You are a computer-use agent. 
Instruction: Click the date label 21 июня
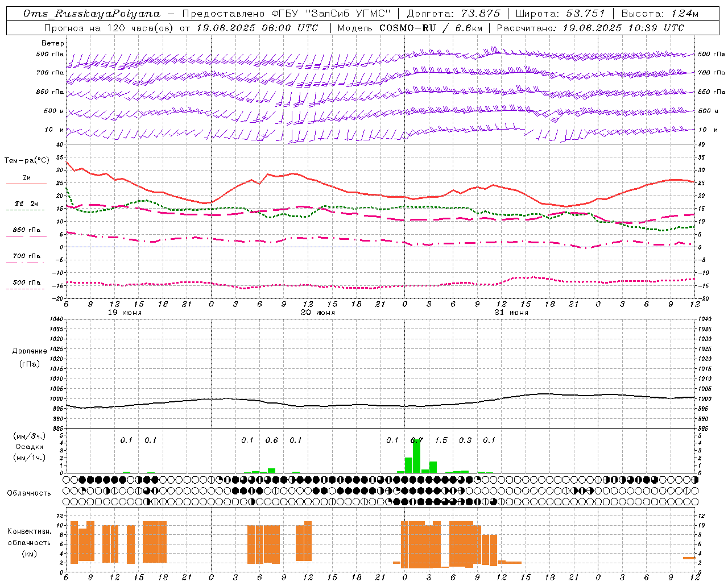pos(511,312)
